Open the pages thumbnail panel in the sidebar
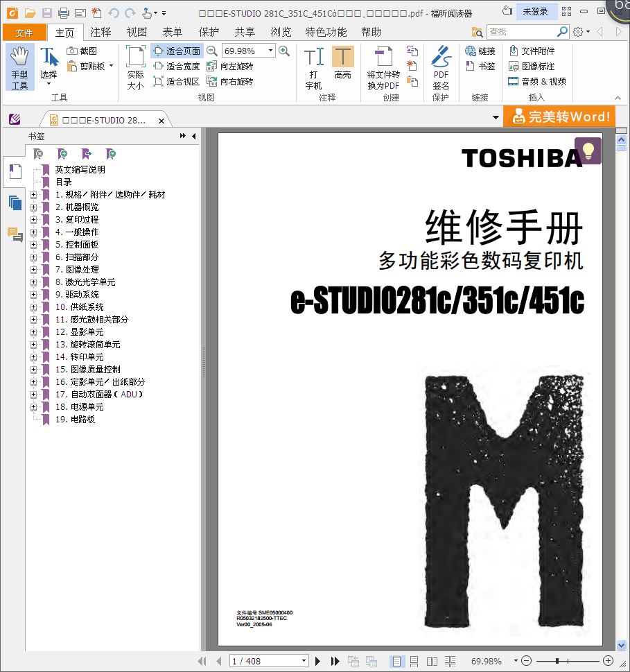 coord(15,203)
